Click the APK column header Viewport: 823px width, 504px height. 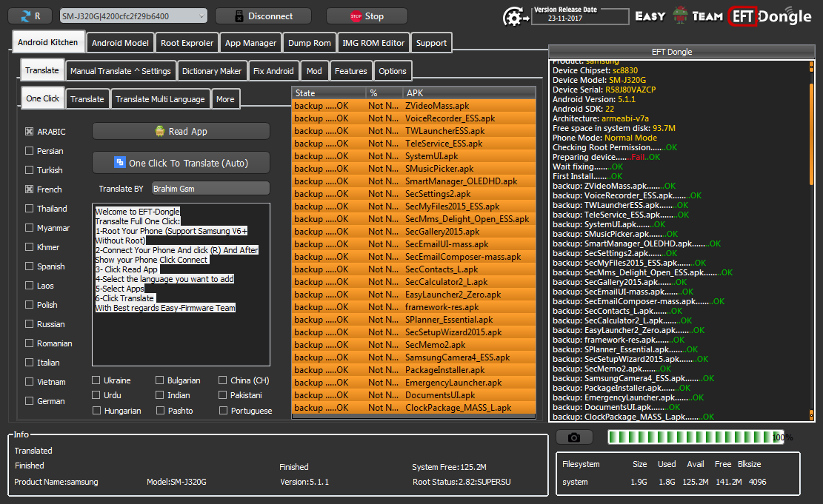[470, 93]
